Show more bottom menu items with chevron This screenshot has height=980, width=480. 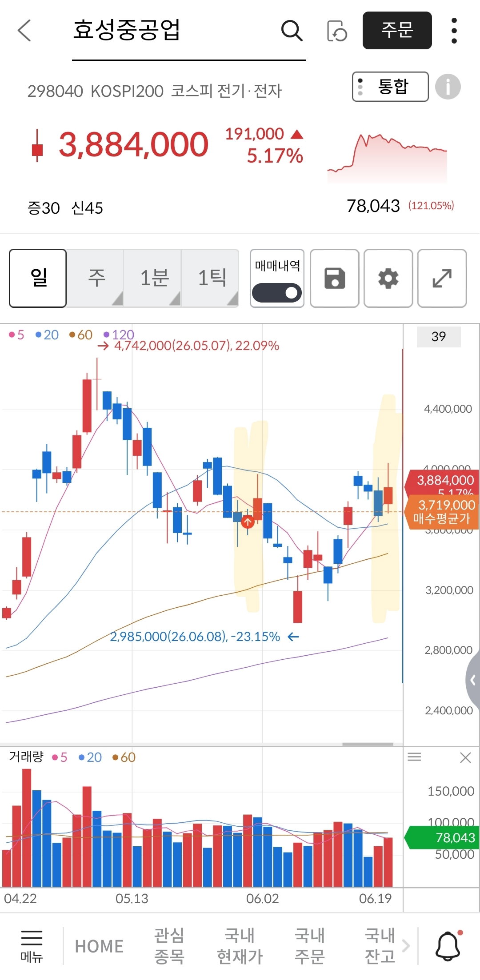click(x=405, y=946)
